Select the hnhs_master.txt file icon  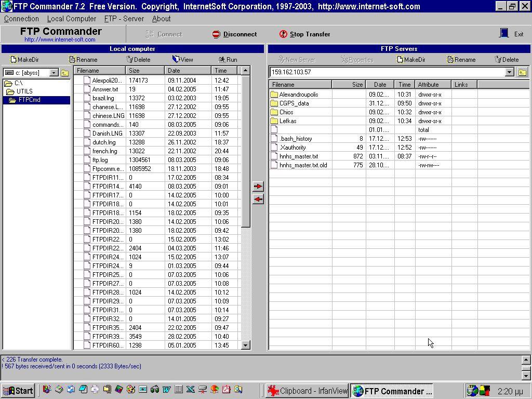pos(274,156)
